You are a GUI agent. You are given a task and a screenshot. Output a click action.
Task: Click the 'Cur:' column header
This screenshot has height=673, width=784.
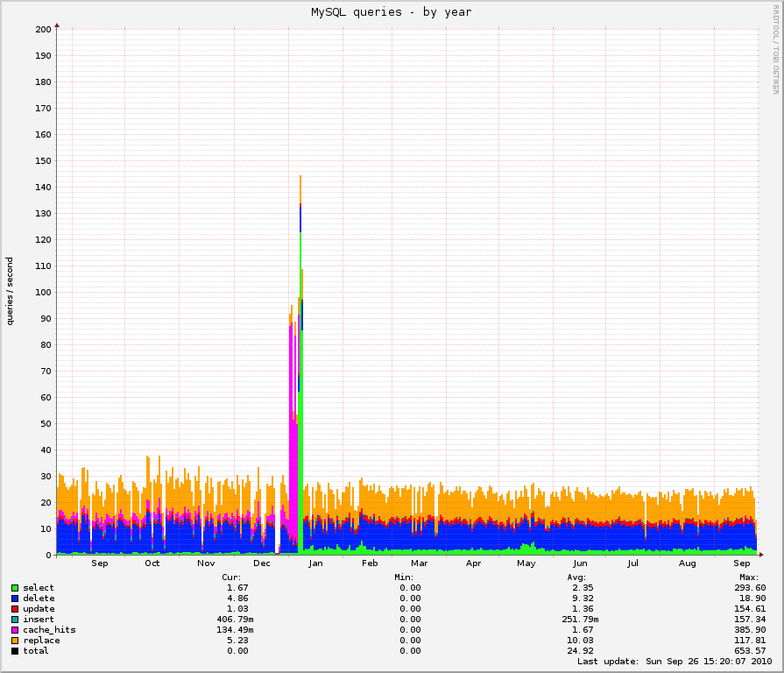(231, 577)
